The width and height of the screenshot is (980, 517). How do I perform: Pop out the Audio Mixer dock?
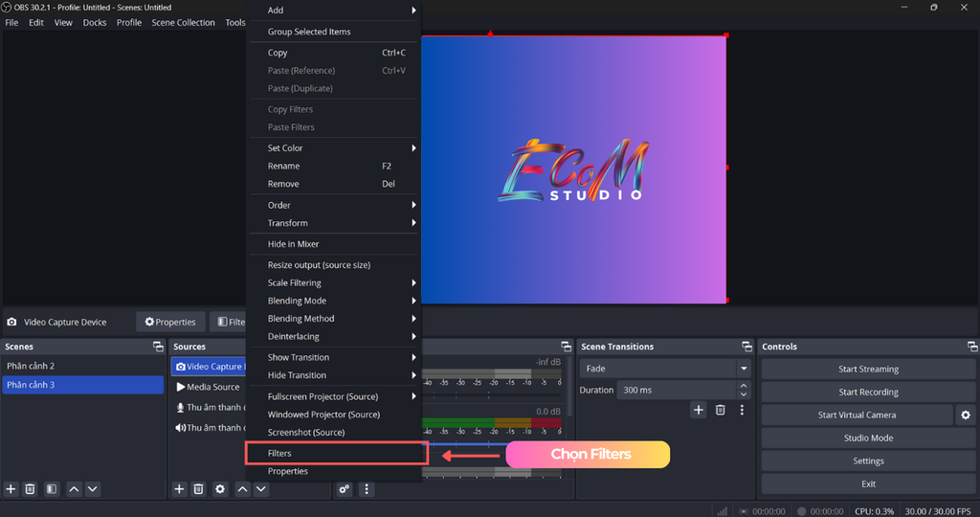click(567, 347)
